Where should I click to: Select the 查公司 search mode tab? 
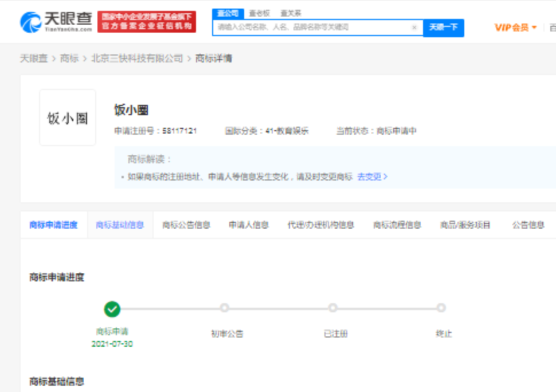(x=228, y=13)
